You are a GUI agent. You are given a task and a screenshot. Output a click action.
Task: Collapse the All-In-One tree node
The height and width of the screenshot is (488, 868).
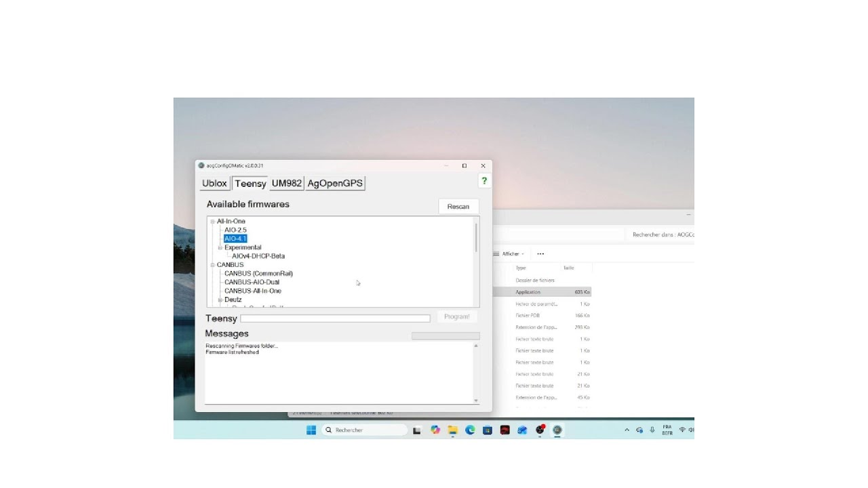[x=212, y=222]
